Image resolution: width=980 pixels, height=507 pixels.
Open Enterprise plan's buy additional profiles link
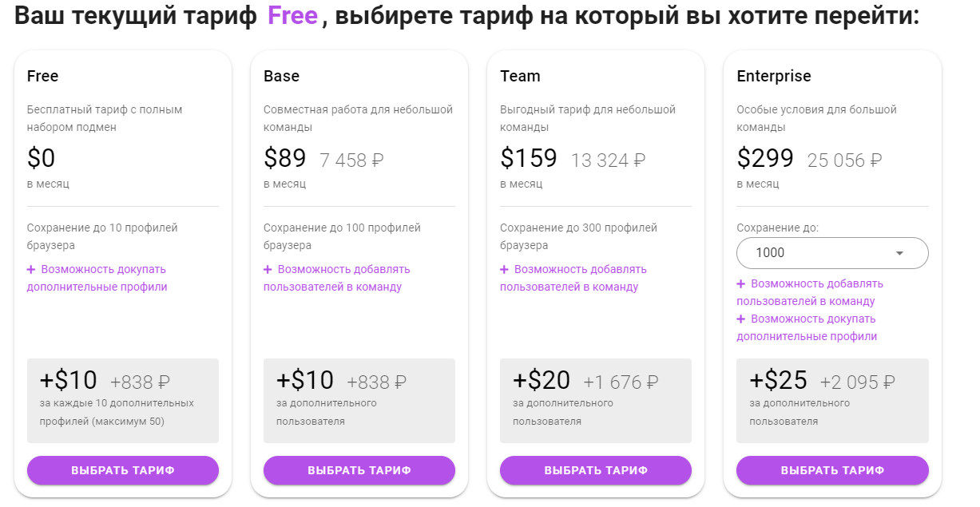pos(810,327)
